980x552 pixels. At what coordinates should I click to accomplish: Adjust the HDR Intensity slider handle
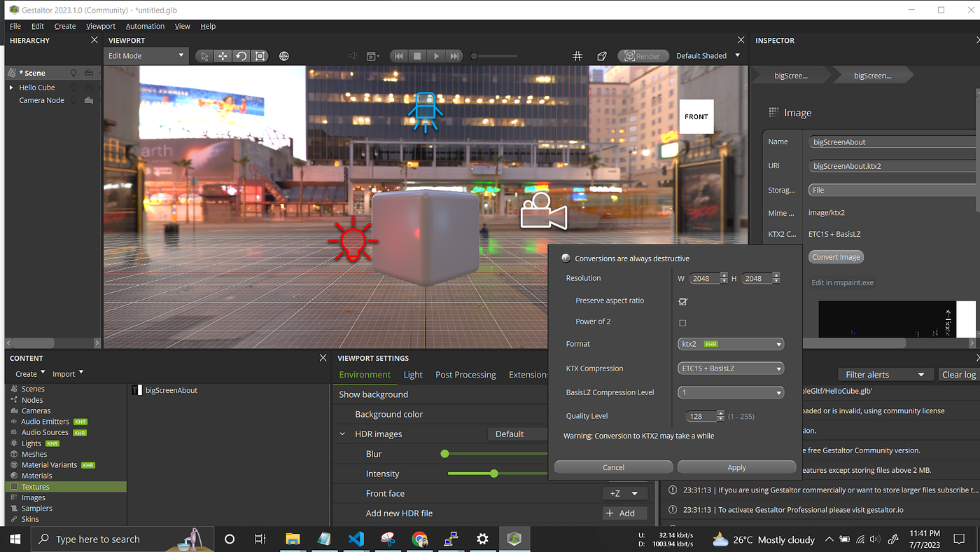tap(494, 474)
